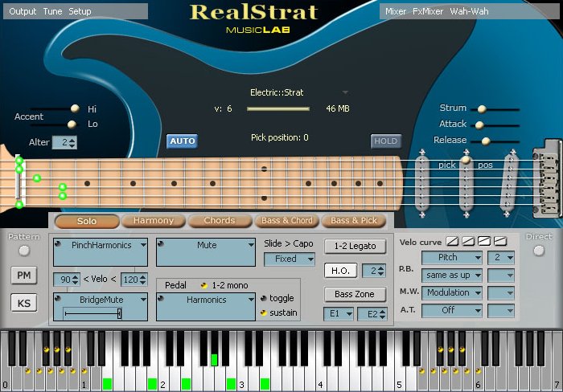Screen dimensions: 563x392
Task: Open the P.B. Pitch dropdown
Action: click(x=452, y=258)
